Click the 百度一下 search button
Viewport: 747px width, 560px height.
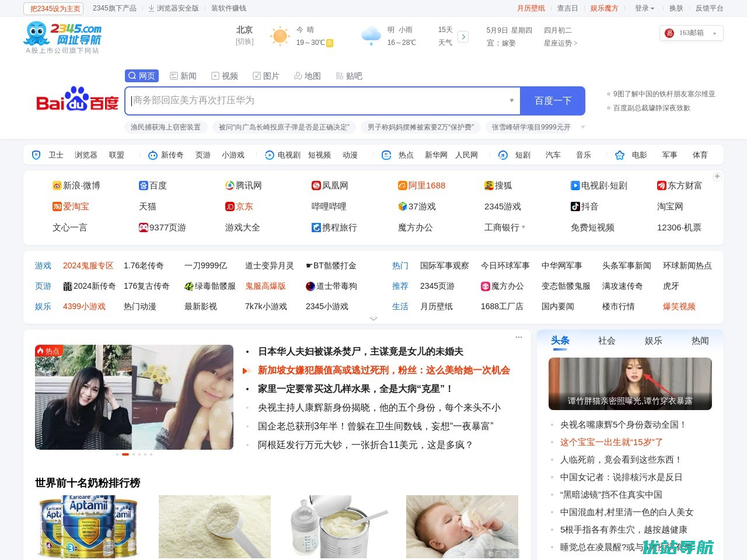553,101
